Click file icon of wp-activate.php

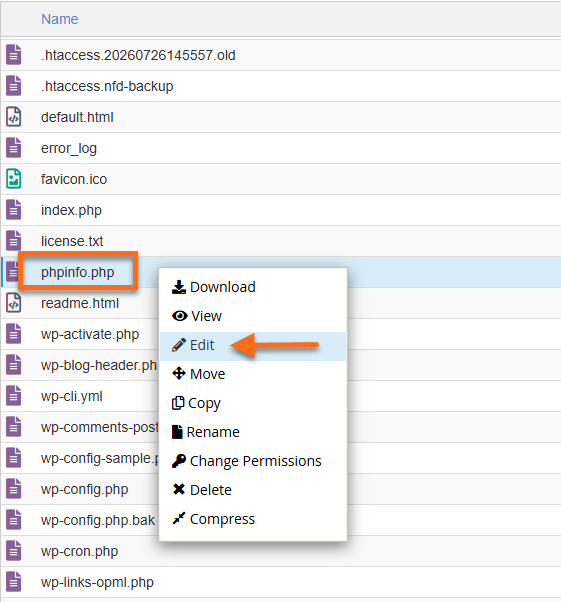(13, 334)
